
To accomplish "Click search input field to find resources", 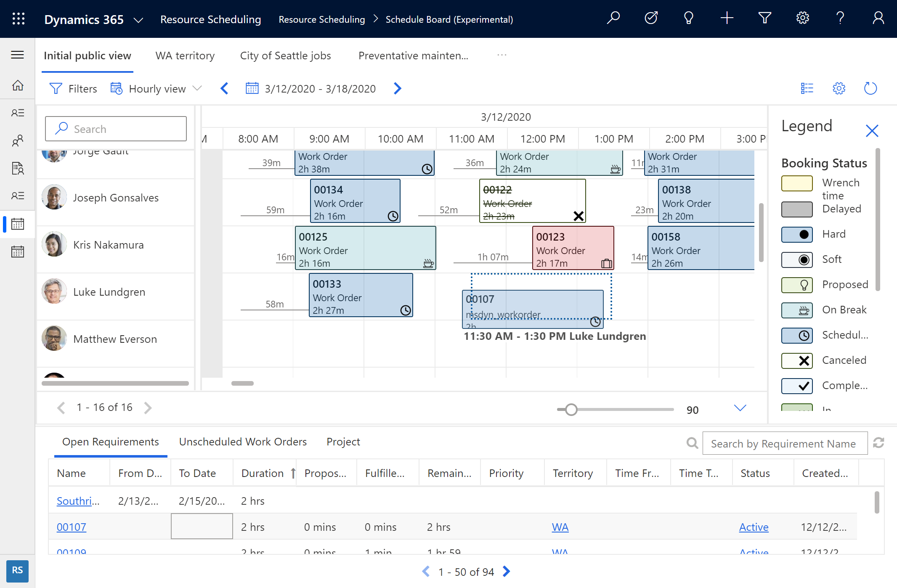I will [x=115, y=129].
